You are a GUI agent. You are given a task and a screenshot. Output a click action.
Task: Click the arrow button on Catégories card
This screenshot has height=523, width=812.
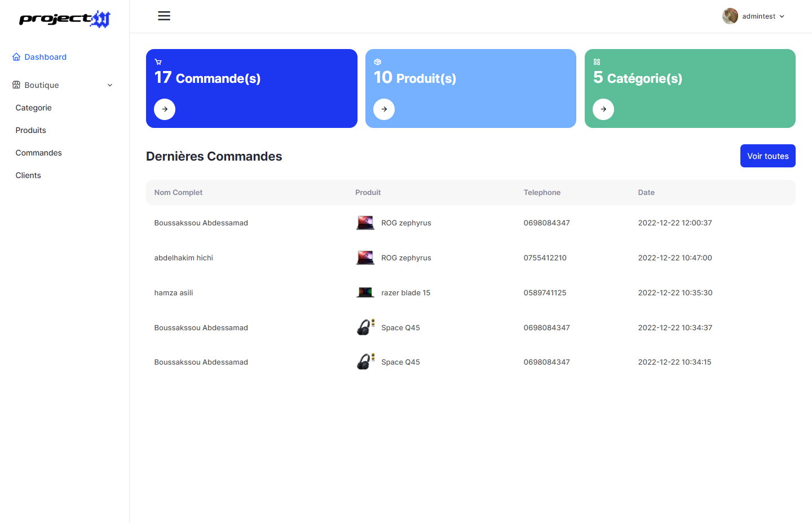(603, 109)
